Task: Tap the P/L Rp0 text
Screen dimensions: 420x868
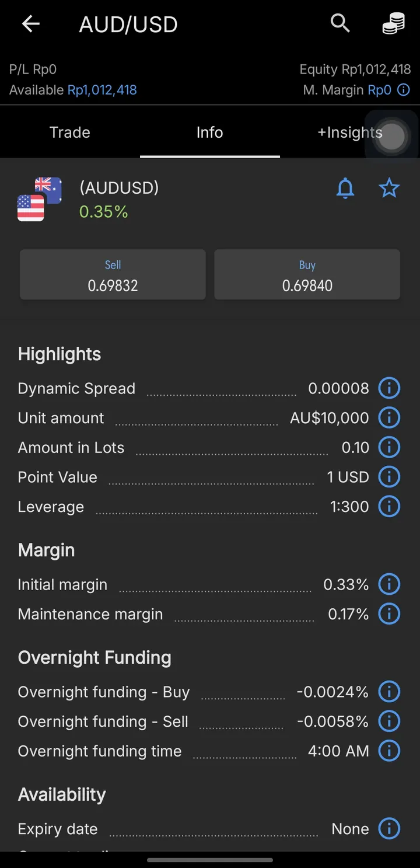Action: pos(33,69)
